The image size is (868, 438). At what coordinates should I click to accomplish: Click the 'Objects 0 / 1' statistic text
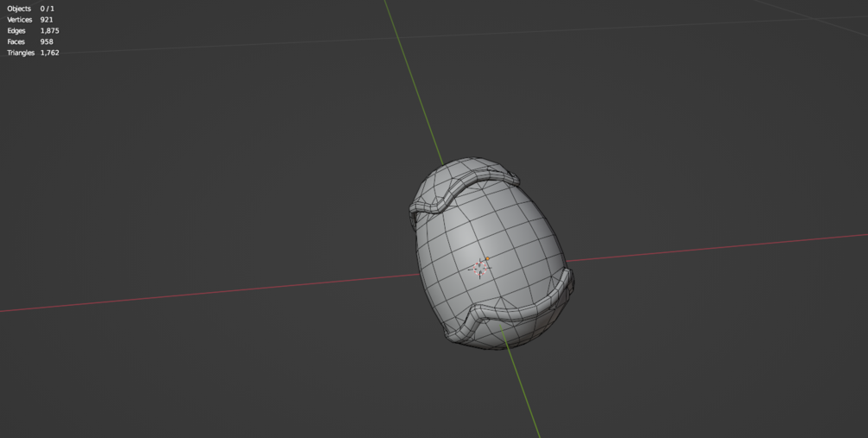tap(30, 9)
